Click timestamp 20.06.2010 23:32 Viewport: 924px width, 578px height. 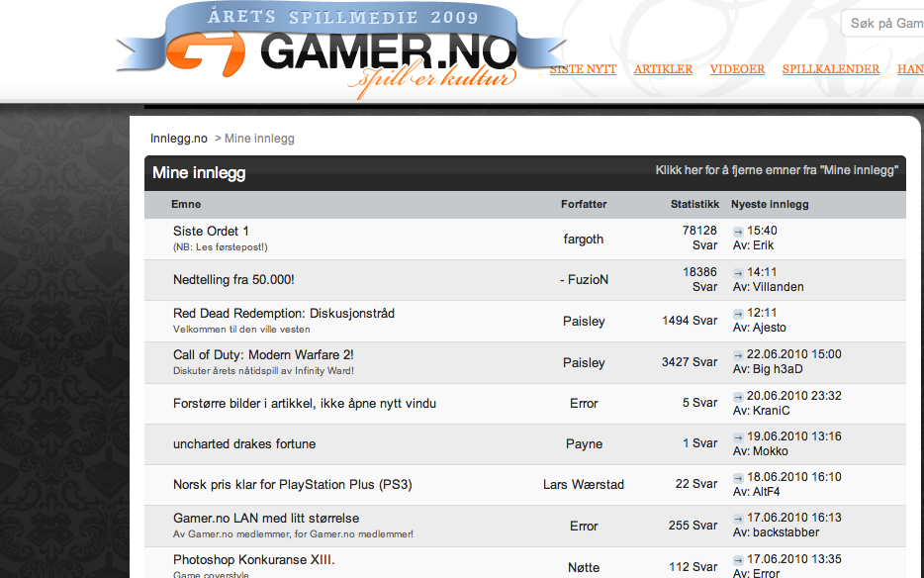point(793,396)
